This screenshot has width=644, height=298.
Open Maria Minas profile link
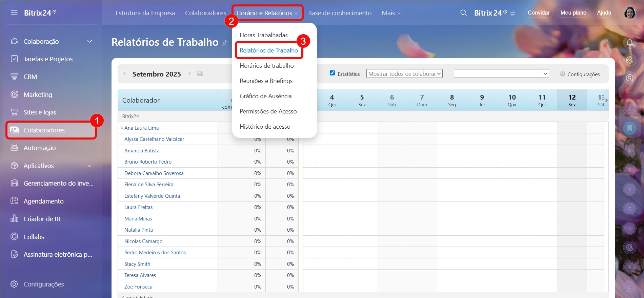coord(138,219)
